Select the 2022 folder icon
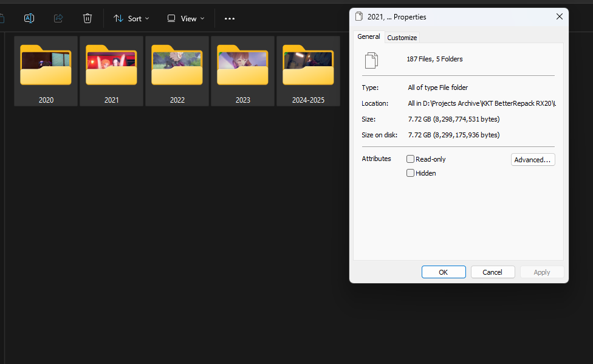 177,65
